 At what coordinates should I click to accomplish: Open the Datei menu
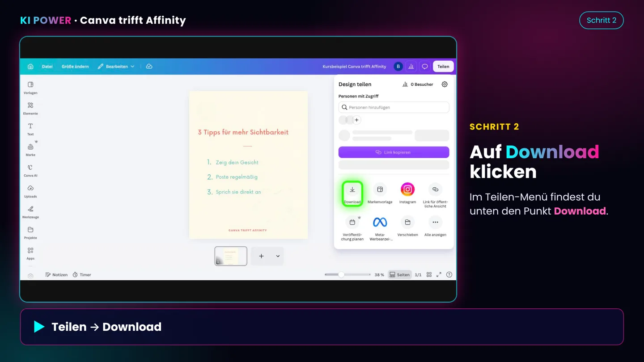click(47, 67)
